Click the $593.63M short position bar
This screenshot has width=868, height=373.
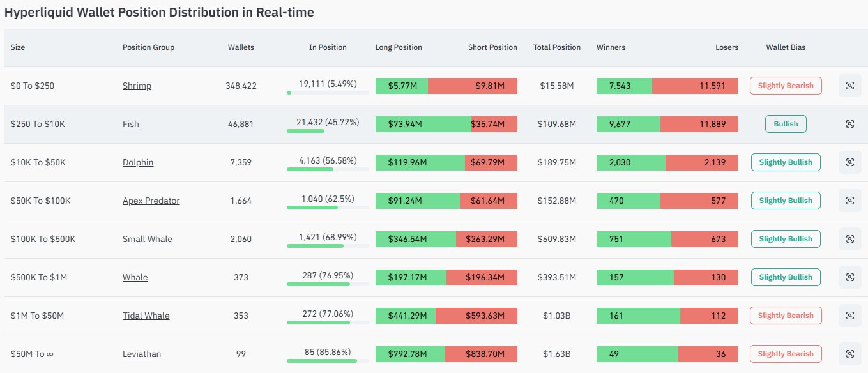(x=476, y=316)
